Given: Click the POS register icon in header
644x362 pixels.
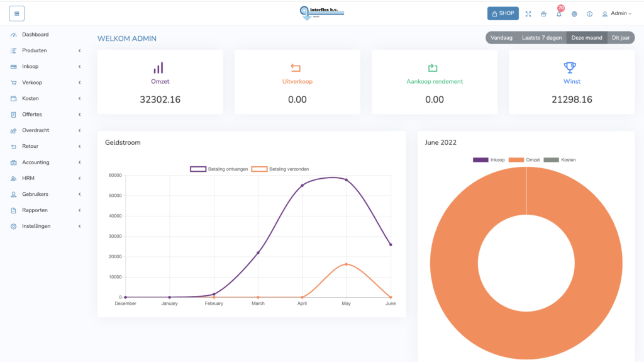Looking at the screenshot, I should pyautogui.click(x=543, y=14).
